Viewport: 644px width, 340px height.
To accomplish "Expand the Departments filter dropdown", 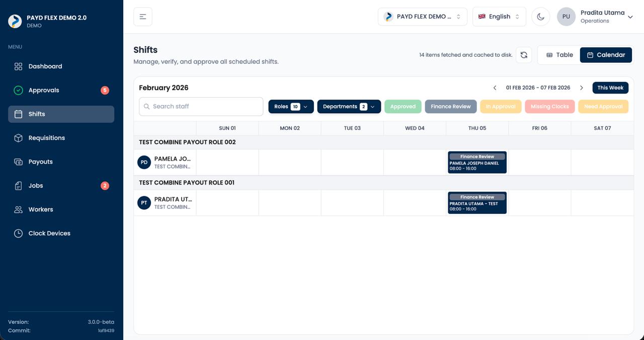I will [349, 106].
